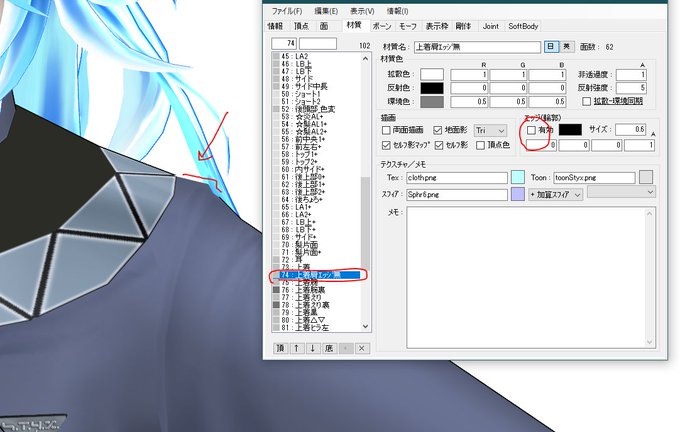Open the ファイル(F) menu
The width and height of the screenshot is (680, 432).
[287, 11]
